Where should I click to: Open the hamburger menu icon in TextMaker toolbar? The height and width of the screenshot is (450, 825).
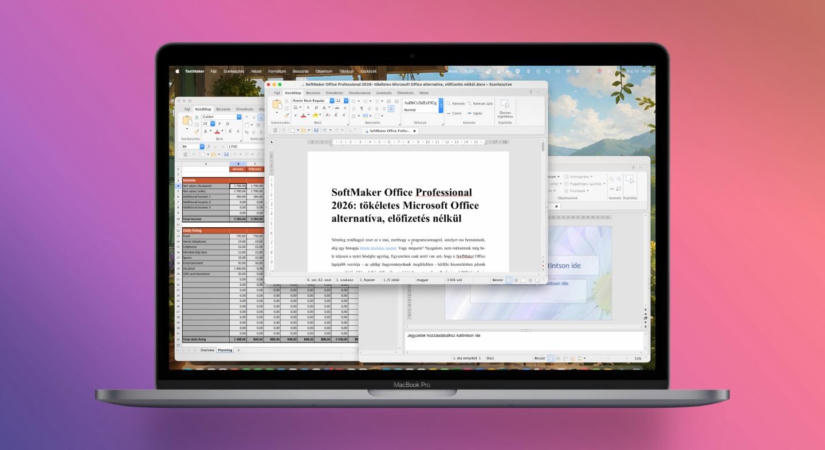point(275,130)
